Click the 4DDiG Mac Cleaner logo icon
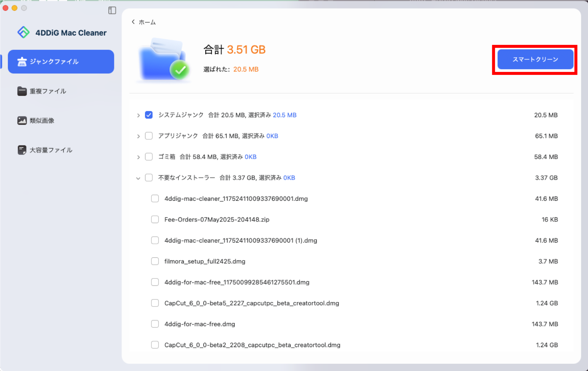This screenshot has width=588, height=371. click(x=23, y=32)
